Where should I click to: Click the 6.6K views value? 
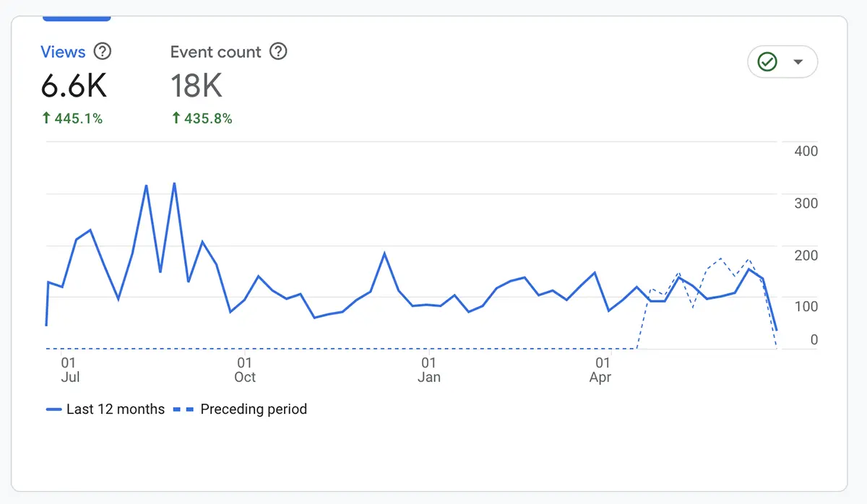[x=74, y=84]
